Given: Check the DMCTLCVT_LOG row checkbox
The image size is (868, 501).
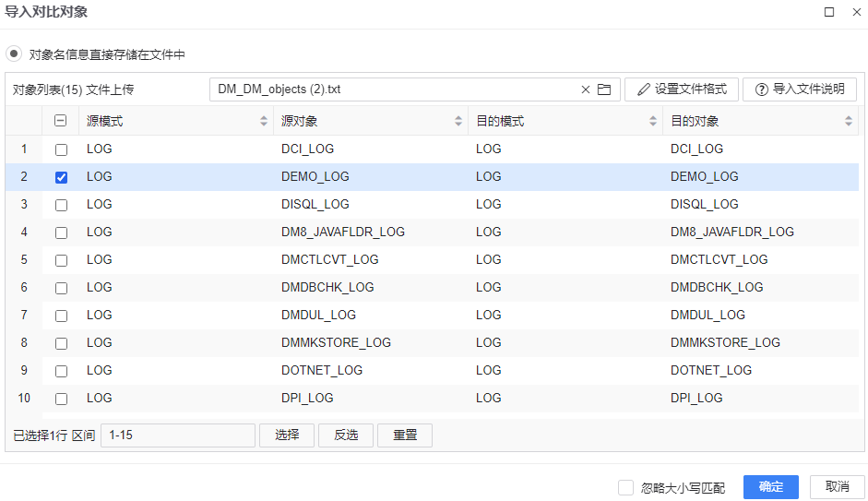Looking at the screenshot, I should point(62,261).
